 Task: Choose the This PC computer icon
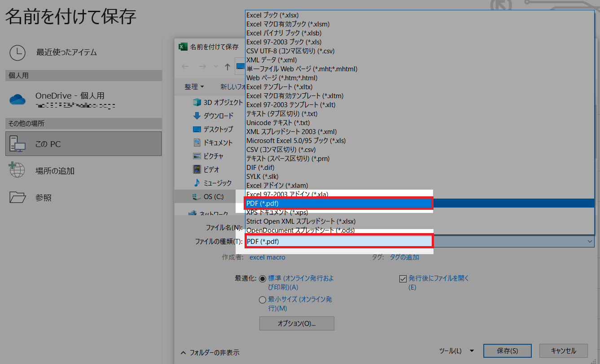click(18, 144)
